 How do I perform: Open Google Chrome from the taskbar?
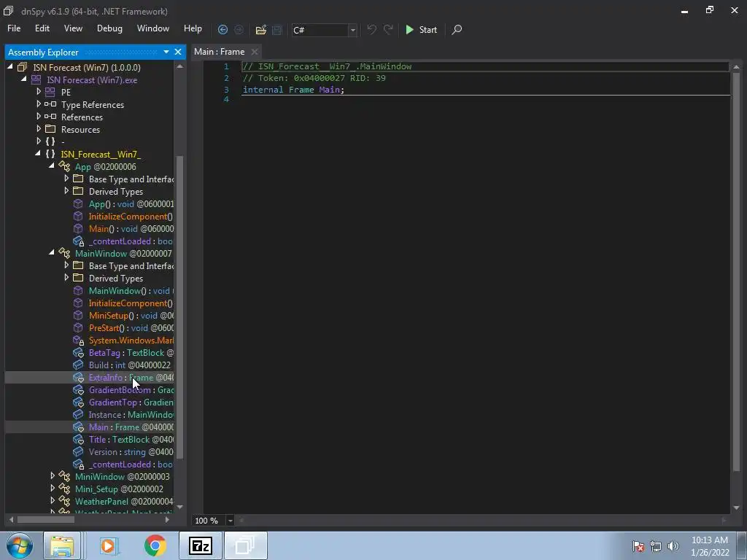pyautogui.click(x=155, y=545)
